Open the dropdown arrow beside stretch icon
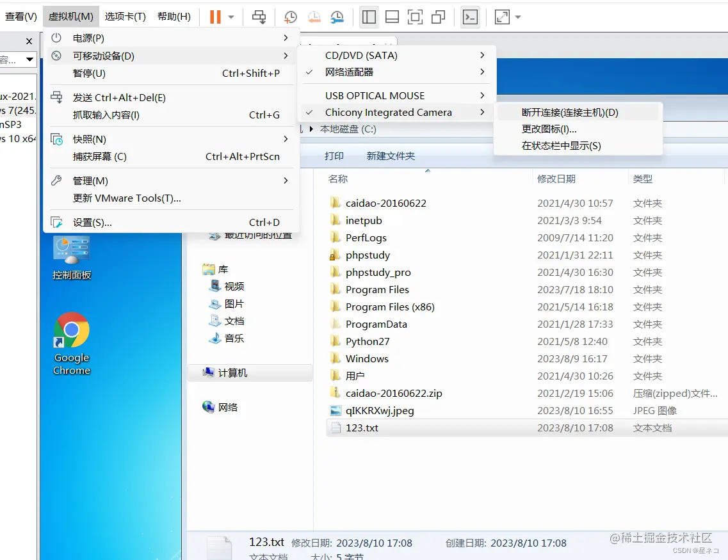Viewport: 728px width, 560px height. [x=518, y=17]
